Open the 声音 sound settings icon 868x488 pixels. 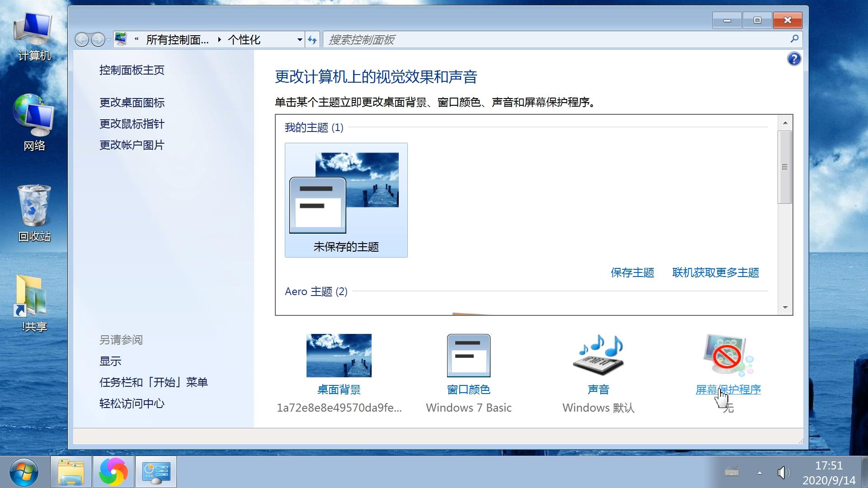(598, 355)
